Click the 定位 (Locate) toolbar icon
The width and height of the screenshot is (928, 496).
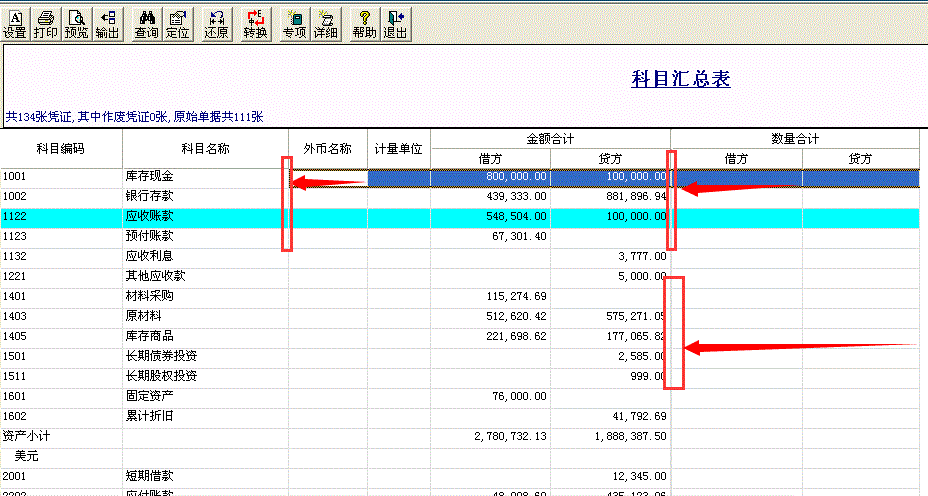coord(177,23)
